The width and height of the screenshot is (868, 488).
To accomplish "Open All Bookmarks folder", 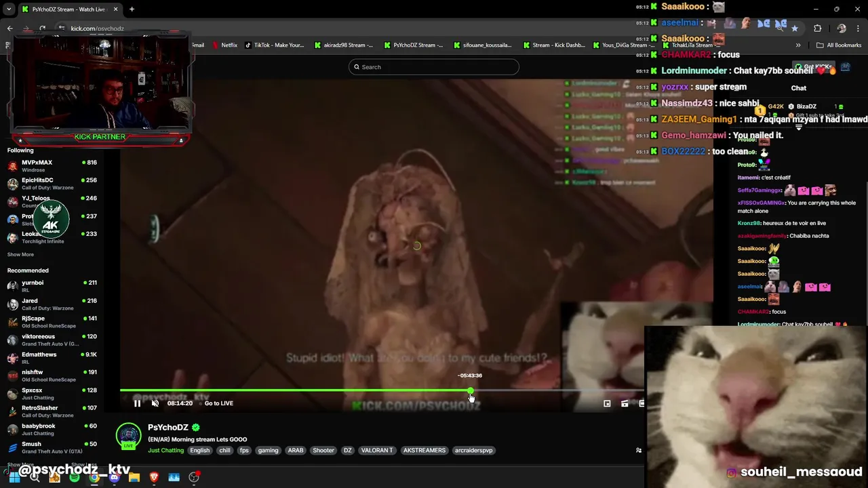I will point(839,45).
